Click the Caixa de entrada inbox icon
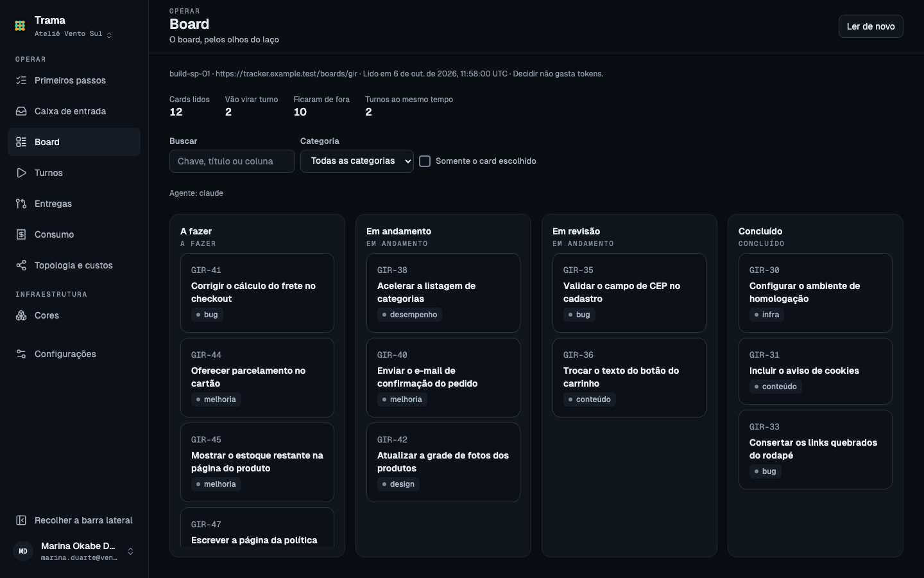924x578 pixels. point(21,111)
